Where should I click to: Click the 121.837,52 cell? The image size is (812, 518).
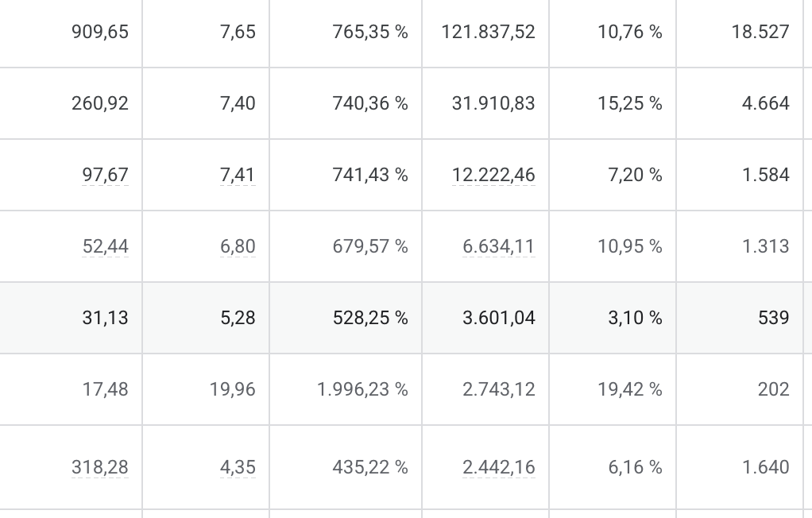(488, 32)
